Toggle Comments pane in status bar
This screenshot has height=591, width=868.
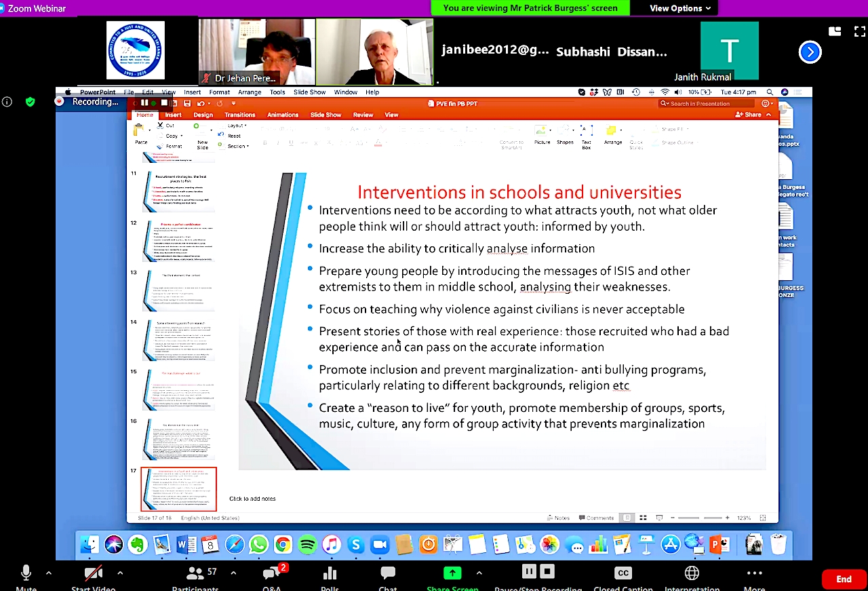[596, 518]
